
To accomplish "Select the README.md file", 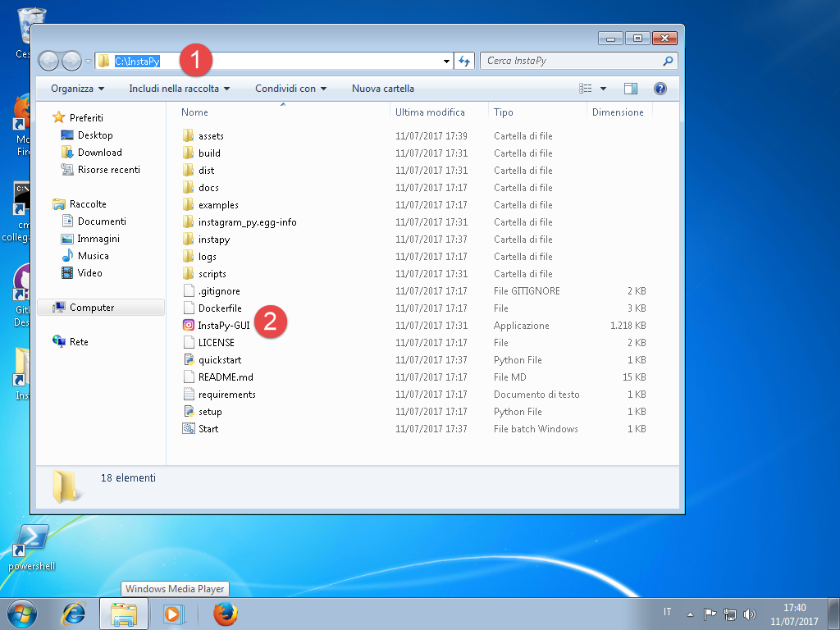I will tap(217, 377).
